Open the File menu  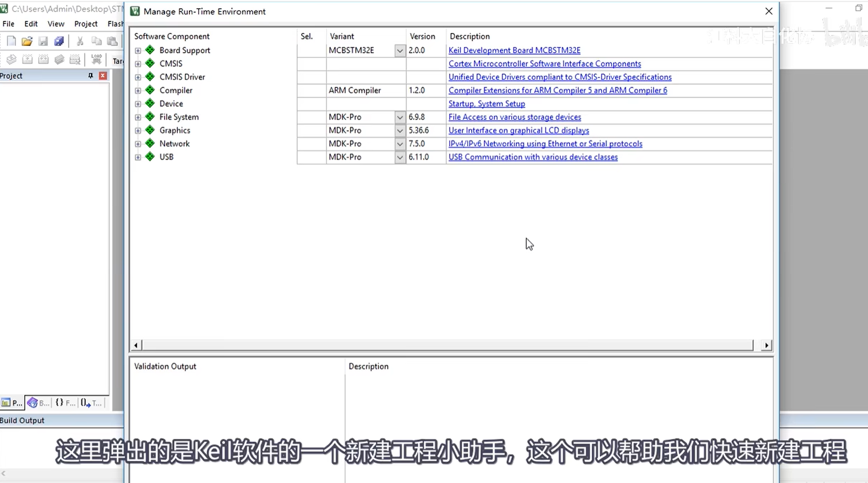[x=9, y=24]
